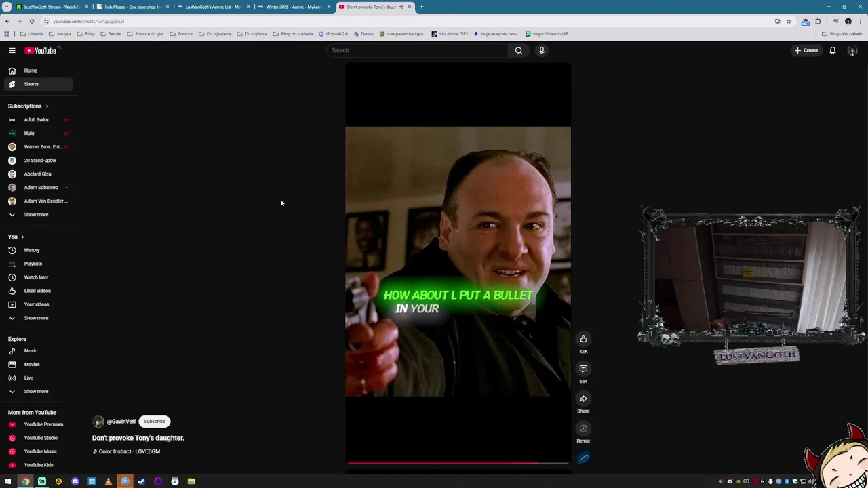Mute the YouTube tab audio icon
Image resolution: width=868 pixels, height=488 pixels.
[x=401, y=7]
